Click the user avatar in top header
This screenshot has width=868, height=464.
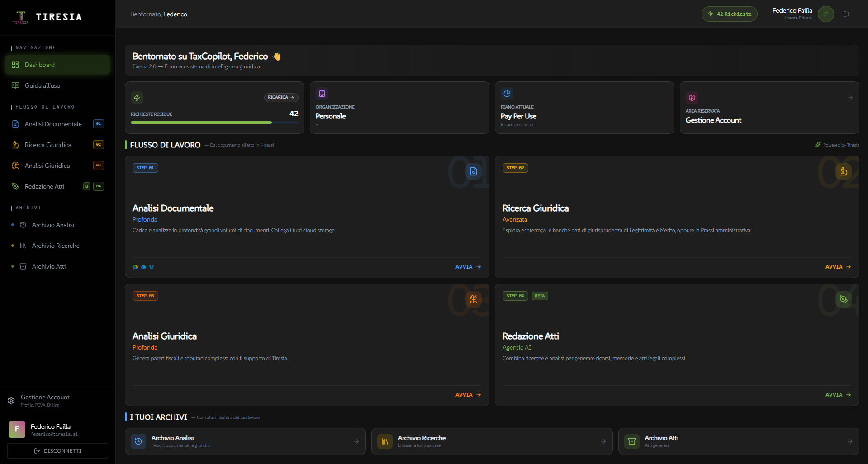point(825,14)
